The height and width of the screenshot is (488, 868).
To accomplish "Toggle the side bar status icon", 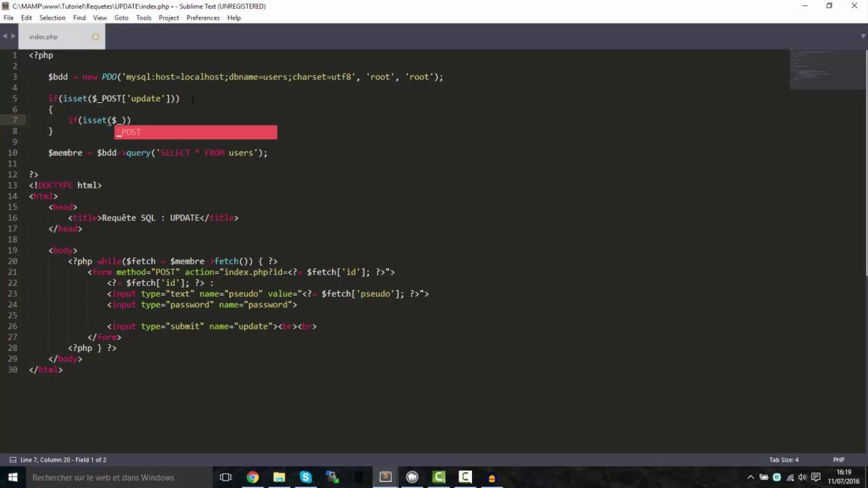I will click(x=12, y=460).
